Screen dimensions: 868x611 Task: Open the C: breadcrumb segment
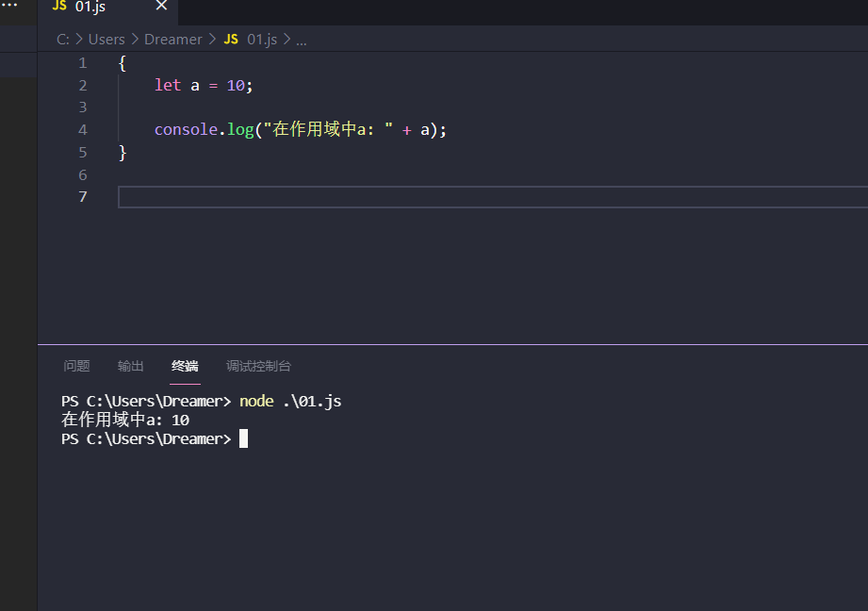[x=63, y=39]
